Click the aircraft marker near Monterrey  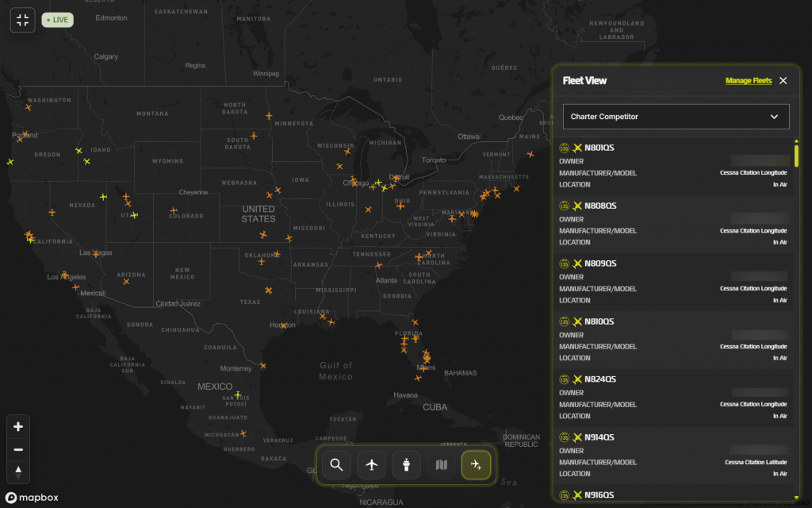point(263,366)
